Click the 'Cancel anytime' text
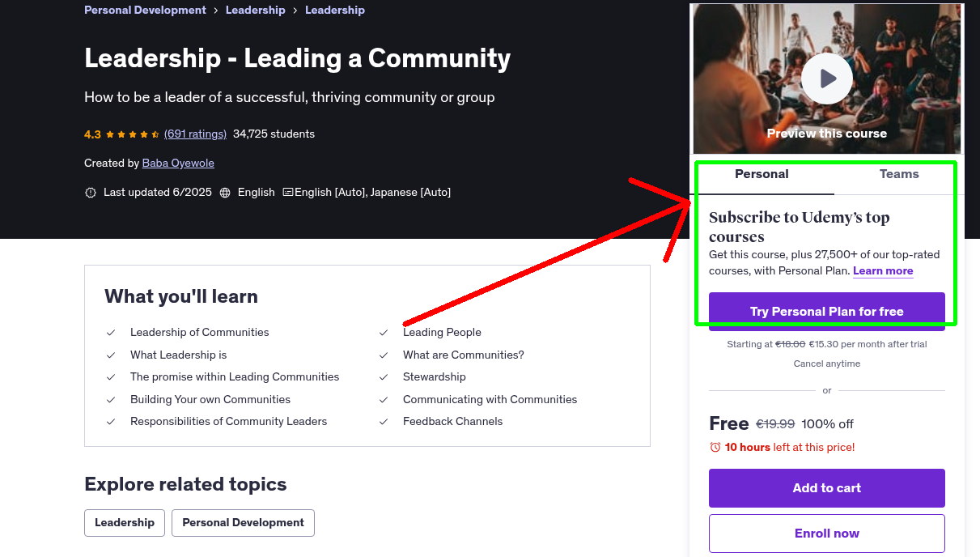This screenshot has width=980, height=557. [x=827, y=364]
